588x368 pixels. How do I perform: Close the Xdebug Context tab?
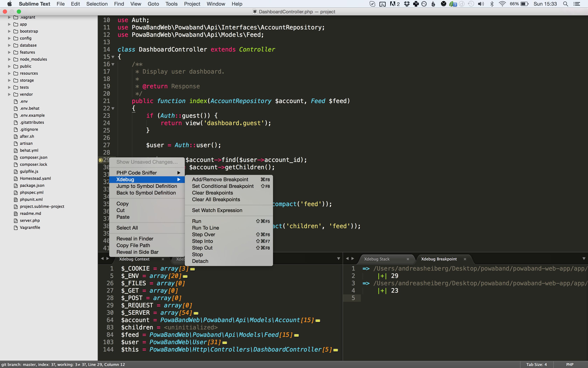pyautogui.click(x=163, y=259)
